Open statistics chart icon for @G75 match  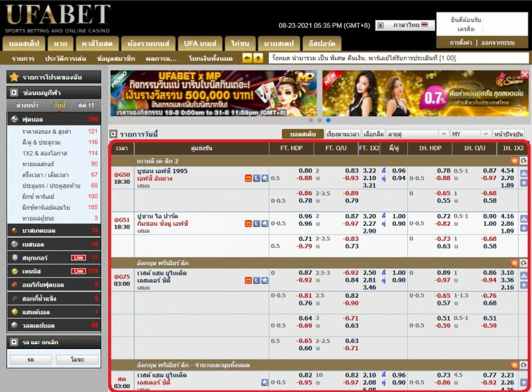524,276
